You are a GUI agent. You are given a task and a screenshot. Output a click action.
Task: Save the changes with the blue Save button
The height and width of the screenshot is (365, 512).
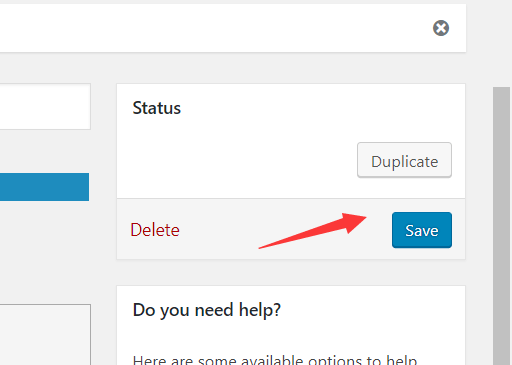click(x=422, y=230)
